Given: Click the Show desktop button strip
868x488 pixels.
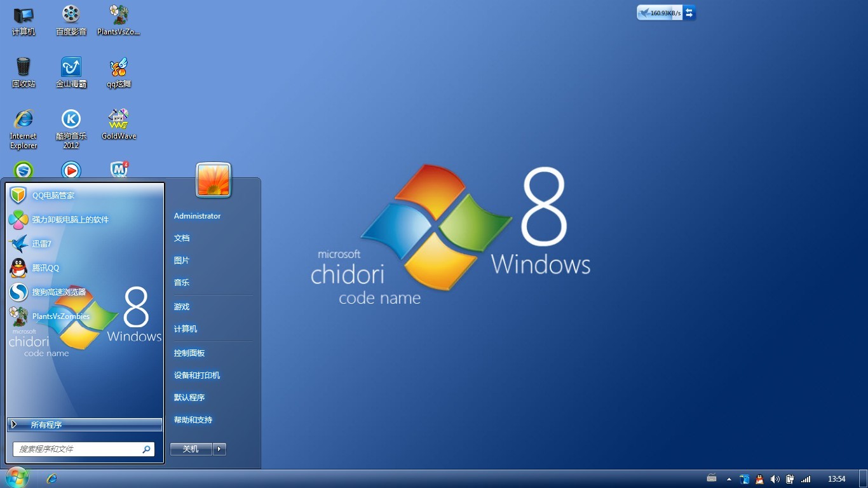Looking at the screenshot, I should pyautogui.click(x=863, y=479).
